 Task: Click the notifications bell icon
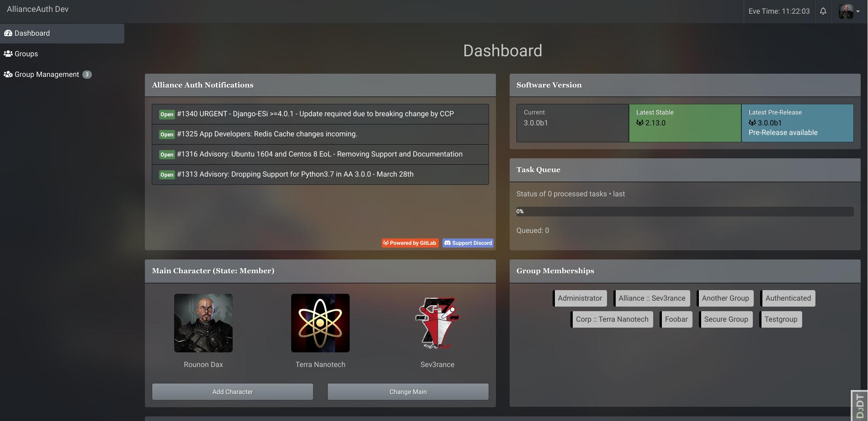click(823, 11)
